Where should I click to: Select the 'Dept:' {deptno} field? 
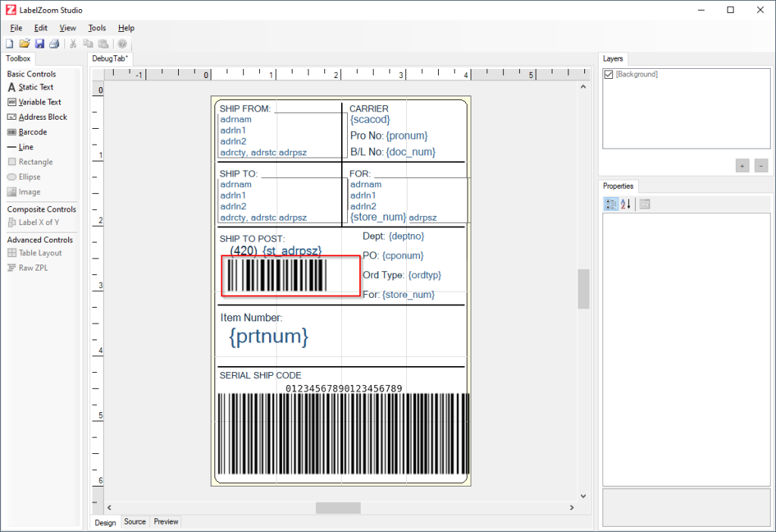click(x=393, y=236)
